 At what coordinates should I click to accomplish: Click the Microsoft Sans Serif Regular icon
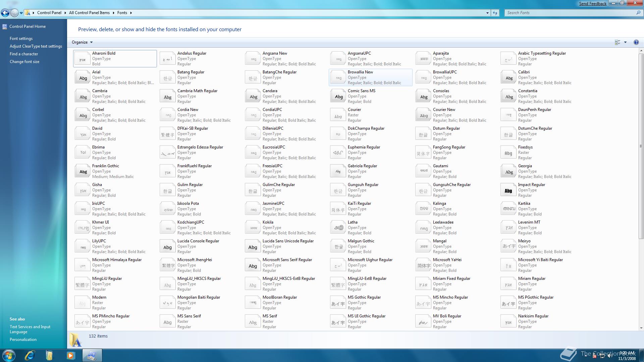tap(253, 265)
